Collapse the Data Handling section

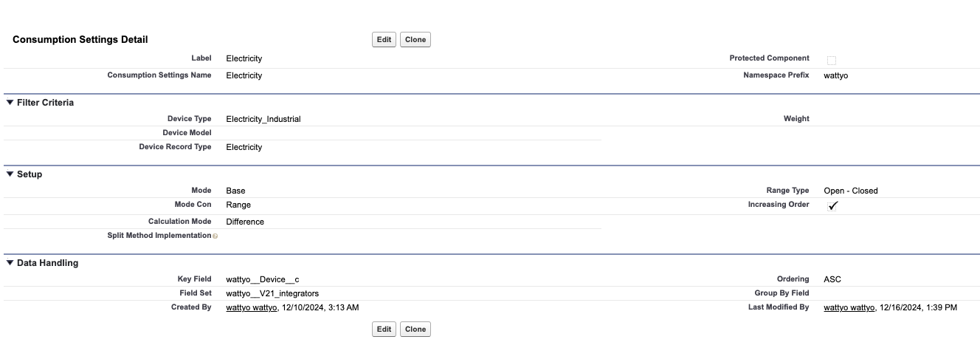tap(10, 263)
